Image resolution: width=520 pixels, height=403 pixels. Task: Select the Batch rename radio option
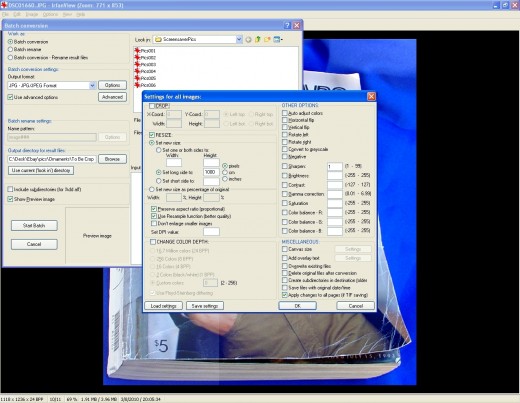point(10,49)
